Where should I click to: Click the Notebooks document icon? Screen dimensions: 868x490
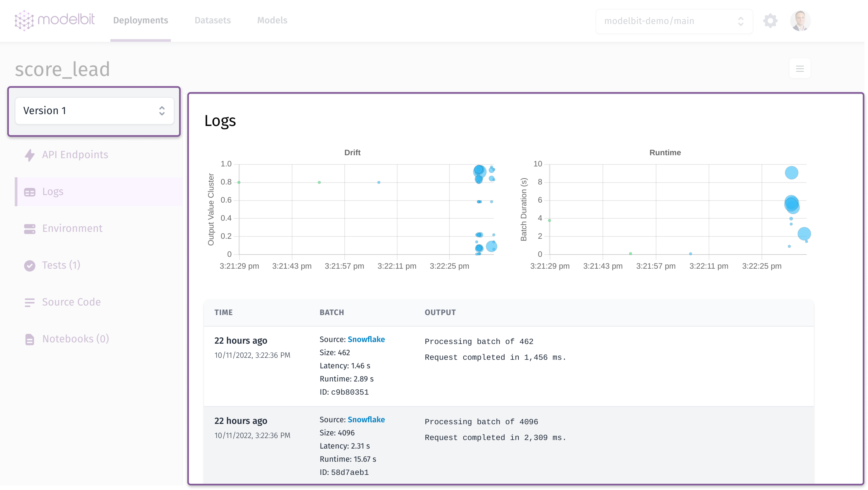tap(30, 339)
